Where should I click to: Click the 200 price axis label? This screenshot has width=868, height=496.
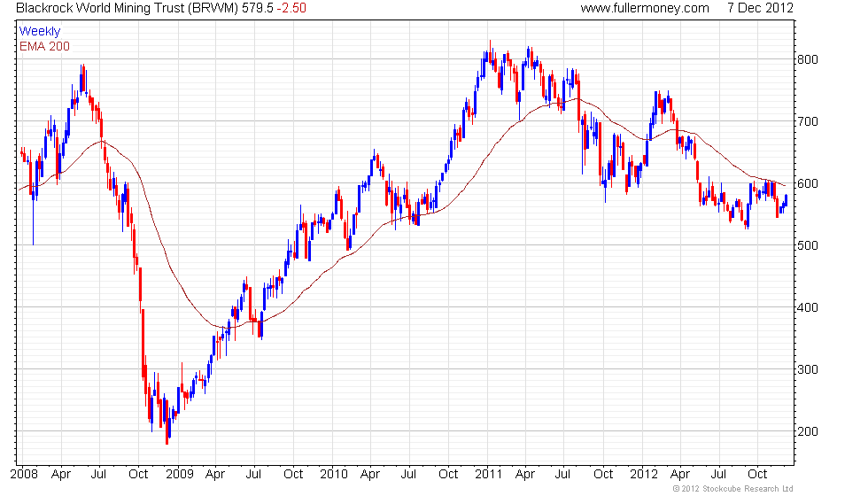point(808,432)
